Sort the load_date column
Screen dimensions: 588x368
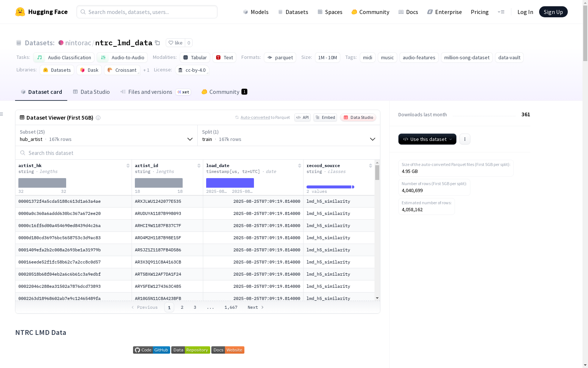[300, 166]
